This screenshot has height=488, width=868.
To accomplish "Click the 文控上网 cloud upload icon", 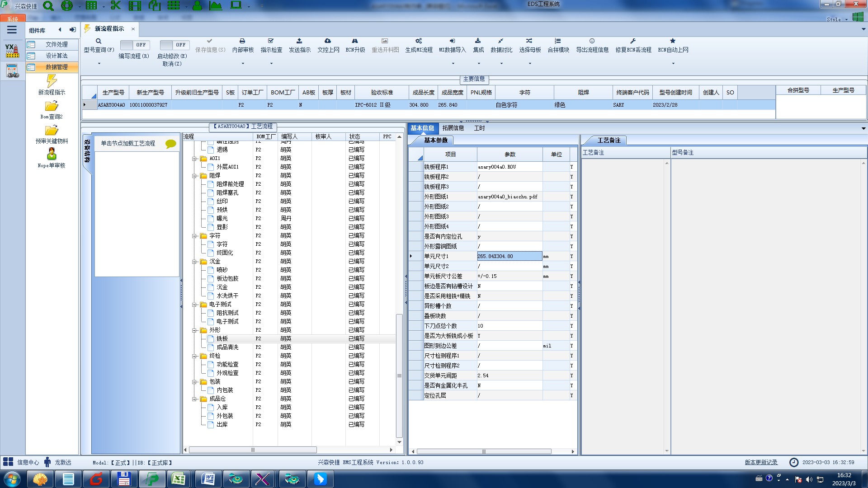I will pos(328,41).
